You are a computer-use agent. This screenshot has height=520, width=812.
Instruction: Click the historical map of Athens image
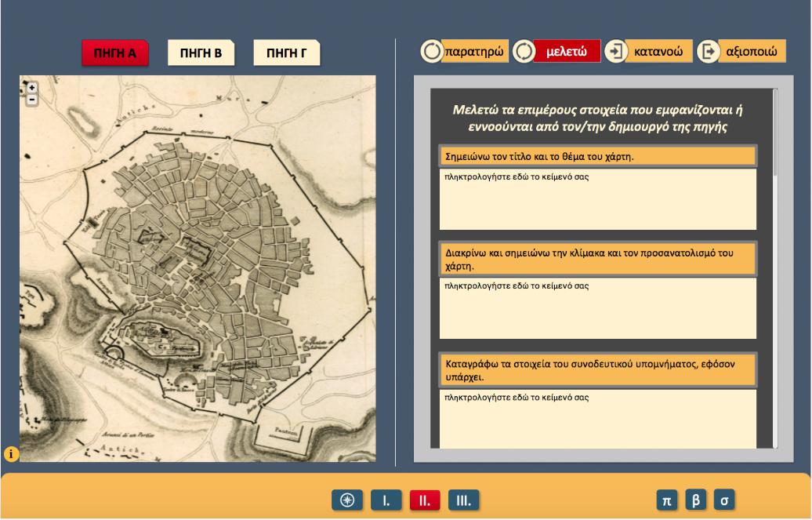pyautogui.click(x=198, y=268)
